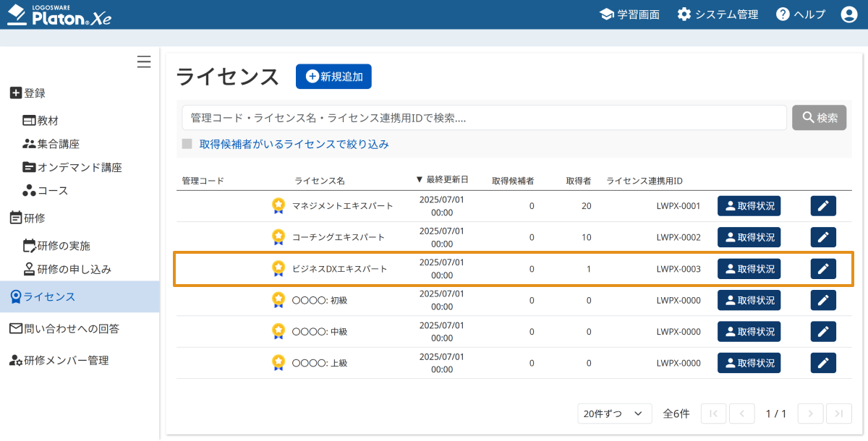Select 登録 section in sidebar
Screen dimensions: 868x441
(27, 93)
